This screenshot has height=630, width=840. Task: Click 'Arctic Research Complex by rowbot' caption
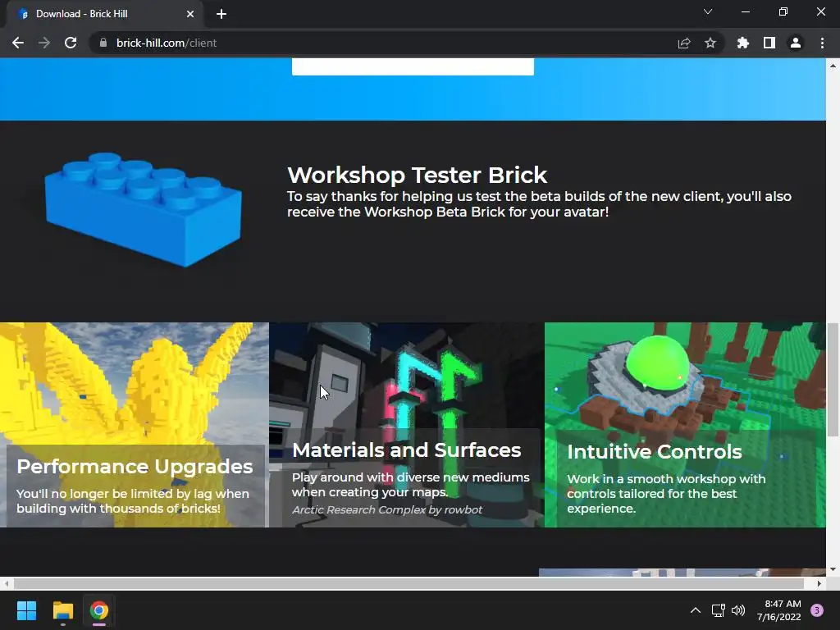[x=387, y=510]
